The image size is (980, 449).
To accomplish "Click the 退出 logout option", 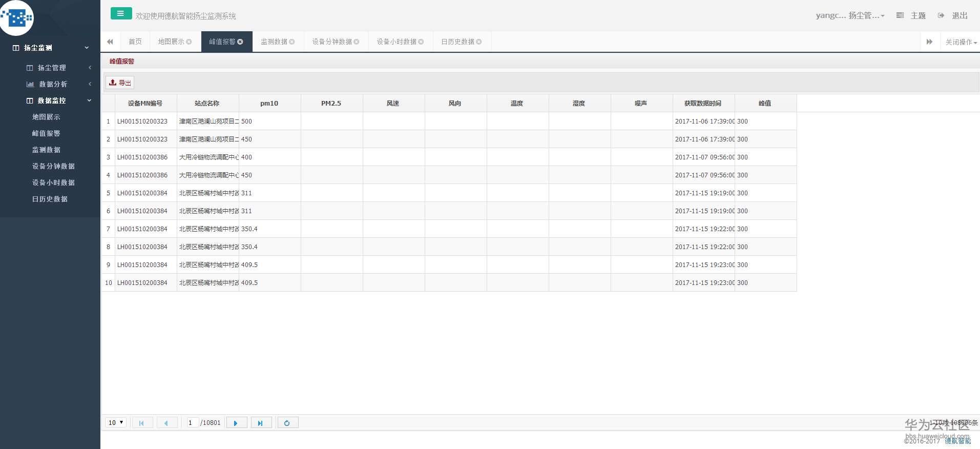I will coord(953,16).
